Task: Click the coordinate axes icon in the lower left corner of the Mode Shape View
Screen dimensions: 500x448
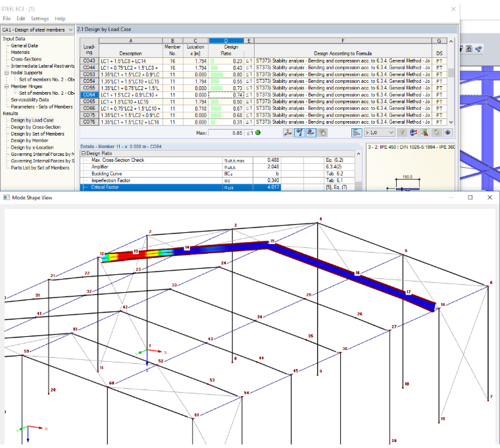Action: point(32,433)
